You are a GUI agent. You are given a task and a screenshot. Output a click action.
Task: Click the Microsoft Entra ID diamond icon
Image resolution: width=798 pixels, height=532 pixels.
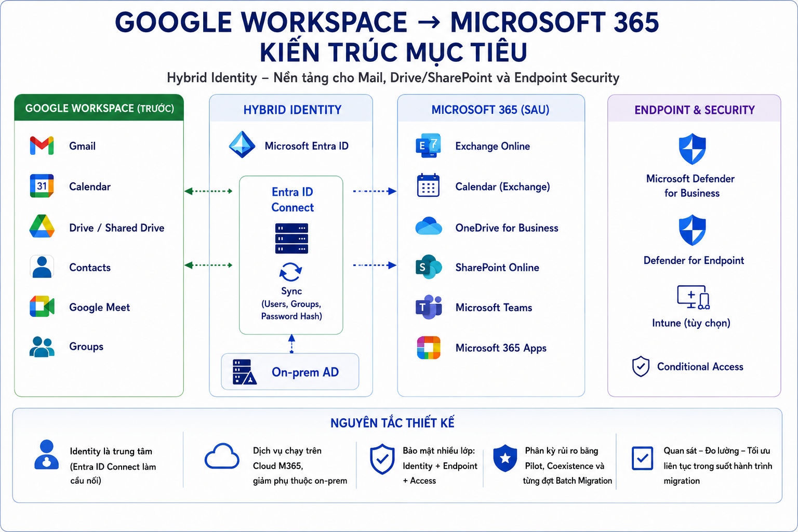pos(242,145)
